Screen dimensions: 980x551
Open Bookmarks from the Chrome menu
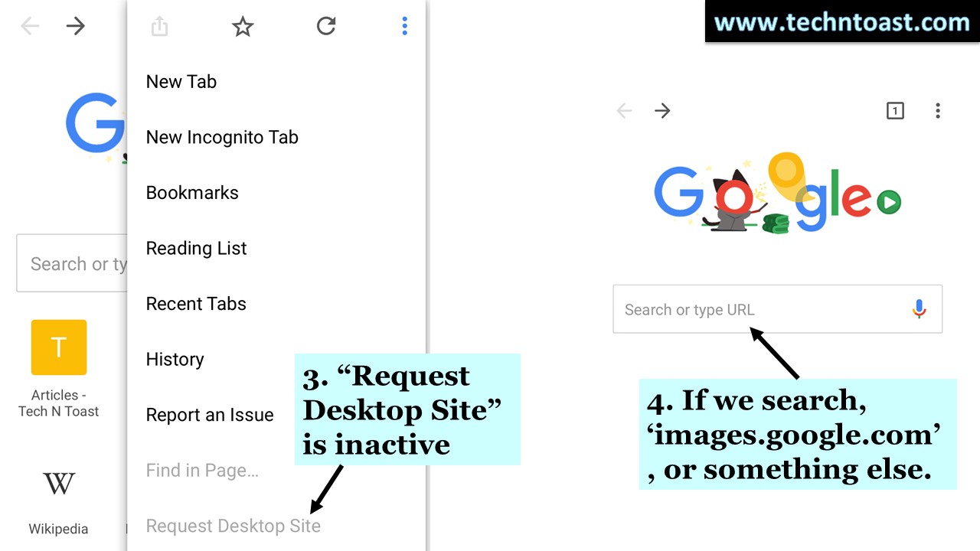point(192,192)
